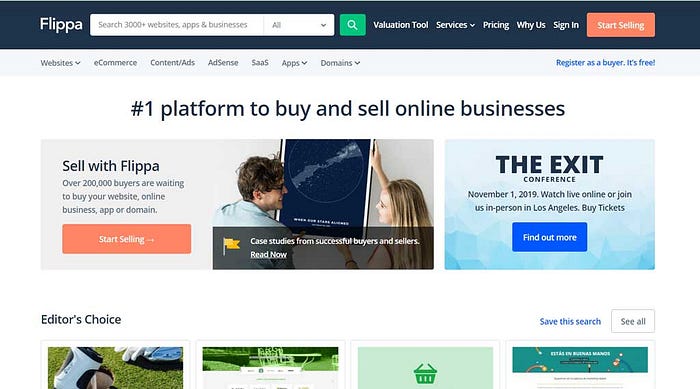The width and height of the screenshot is (700, 389).
Task: Focus the search websites input field
Action: [177, 25]
